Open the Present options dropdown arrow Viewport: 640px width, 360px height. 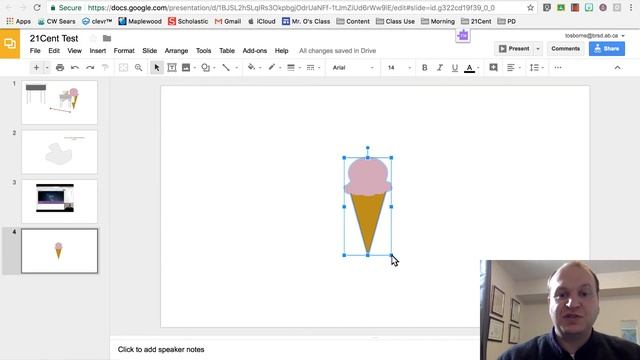tap(538, 49)
